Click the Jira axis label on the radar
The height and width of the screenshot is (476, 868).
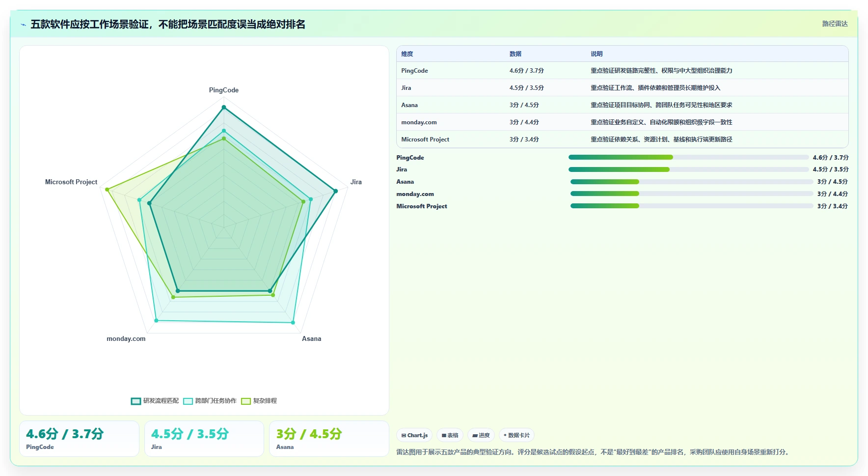coord(356,182)
